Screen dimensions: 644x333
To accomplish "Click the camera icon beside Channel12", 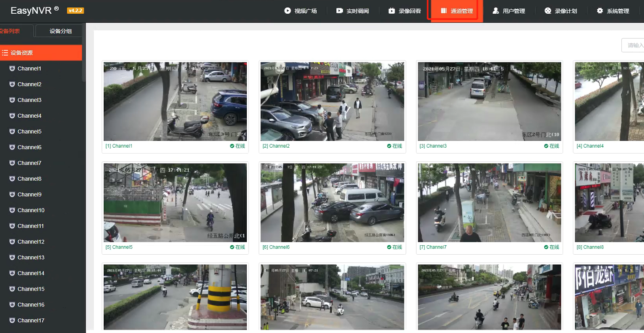I will [12, 242].
